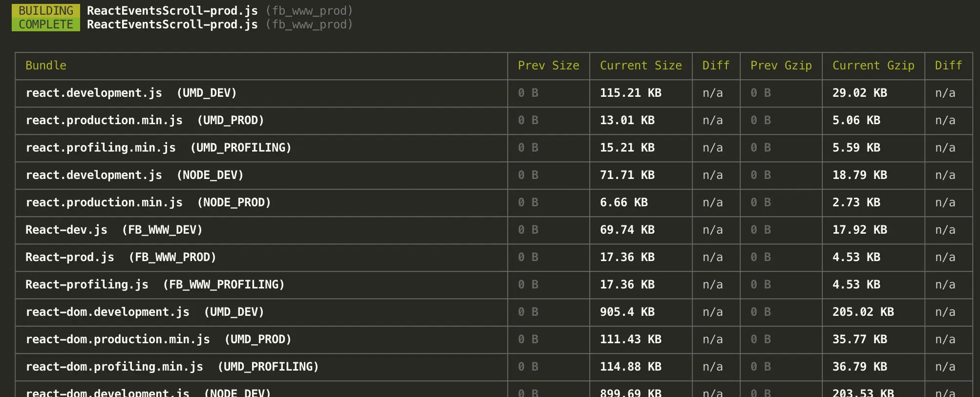
Task: Click the Current Size column header
Action: (x=641, y=66)
